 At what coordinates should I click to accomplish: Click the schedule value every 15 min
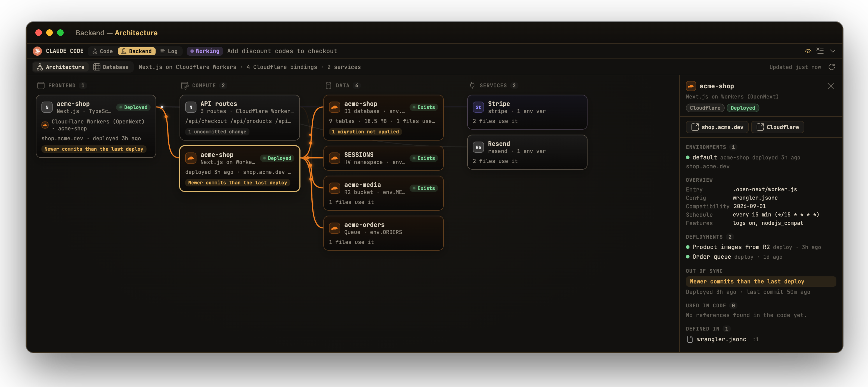[776, 214]
